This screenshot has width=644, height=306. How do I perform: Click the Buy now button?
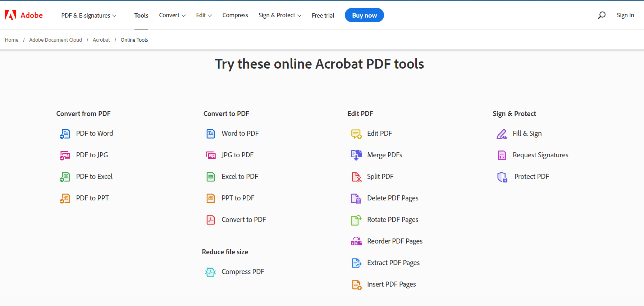pyautogui.click(x=364, y=15)
